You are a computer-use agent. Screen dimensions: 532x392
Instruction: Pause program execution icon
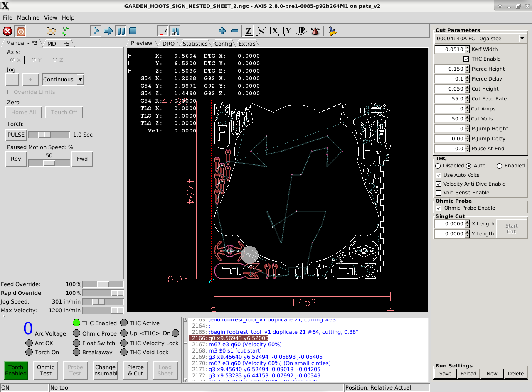click(x=121, y=31)
